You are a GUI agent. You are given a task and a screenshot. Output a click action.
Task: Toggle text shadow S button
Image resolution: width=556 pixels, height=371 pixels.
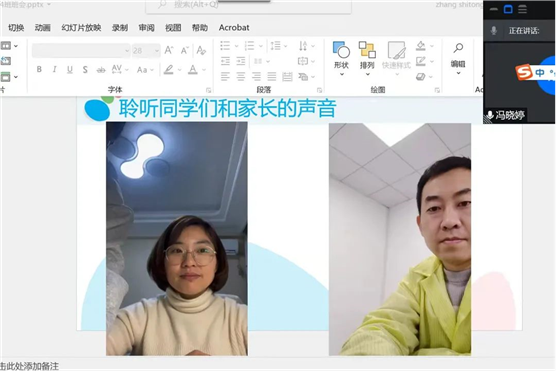pyautogui.click(x=85, y=70)
